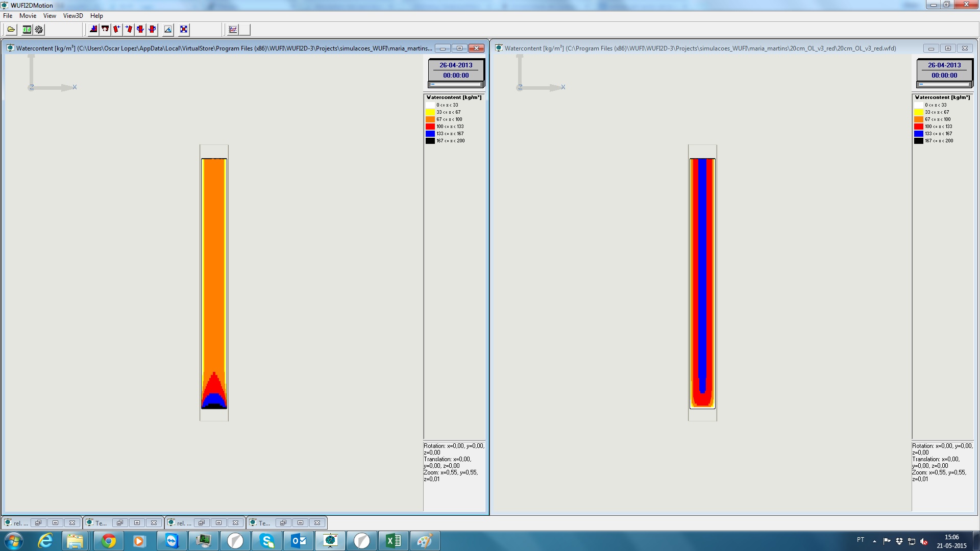Click the orange 67-100 legend swatch, right panel
This screenshot has height=551, width=980.
coord(919,119)
